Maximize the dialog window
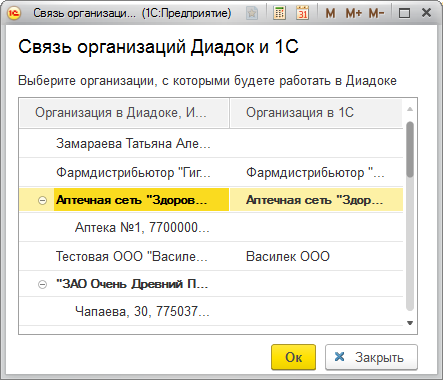443x380 pixels. pos(405,13)
